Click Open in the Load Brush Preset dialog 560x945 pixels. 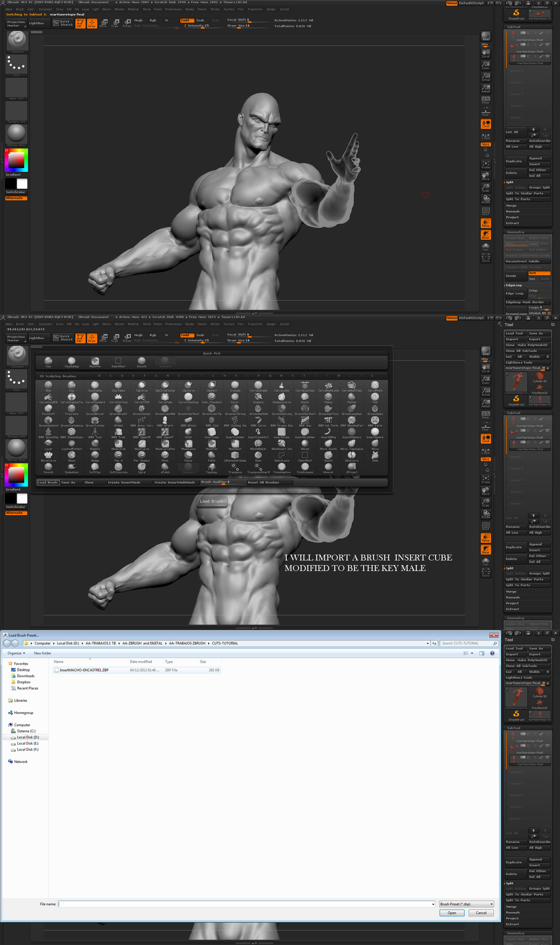coord(452,913)
